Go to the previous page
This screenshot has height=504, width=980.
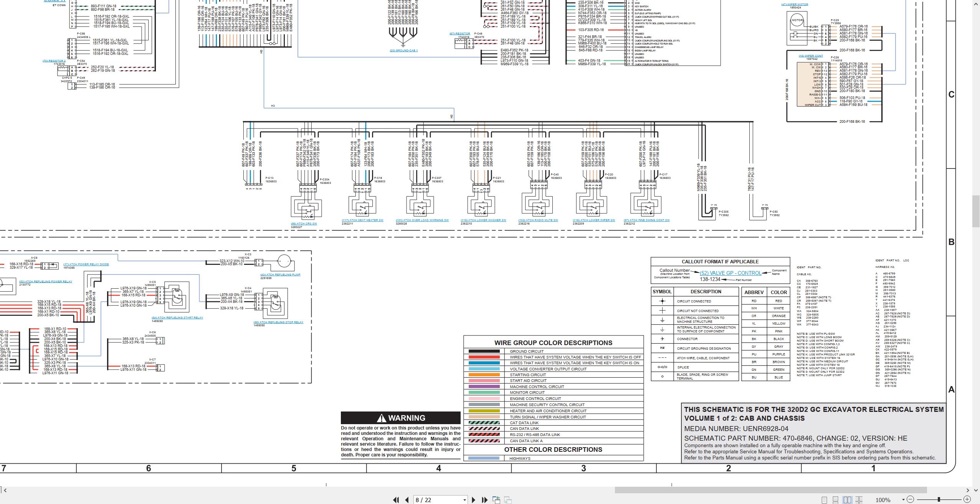407,500
